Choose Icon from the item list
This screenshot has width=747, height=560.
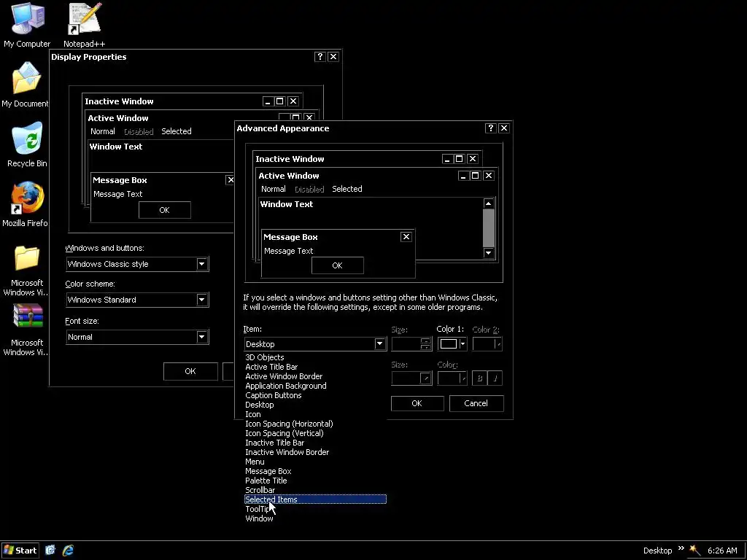pyautogui.click(x=315, y=414)
